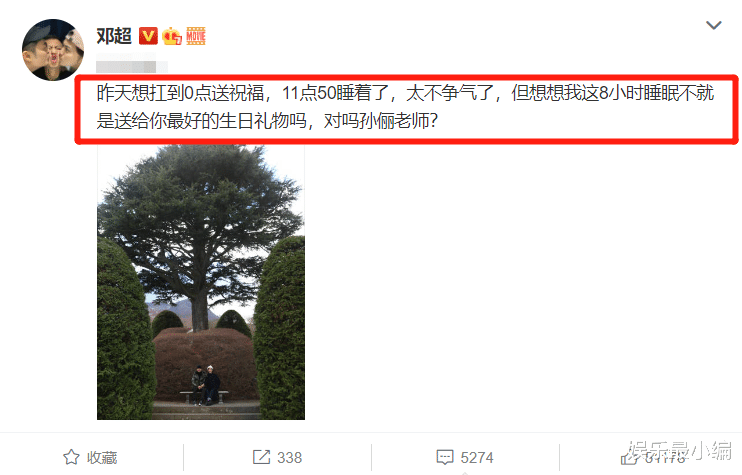The image size is (742, 475).
Task: Click the couple on bench in photo
Action: [x=205, y=385]
